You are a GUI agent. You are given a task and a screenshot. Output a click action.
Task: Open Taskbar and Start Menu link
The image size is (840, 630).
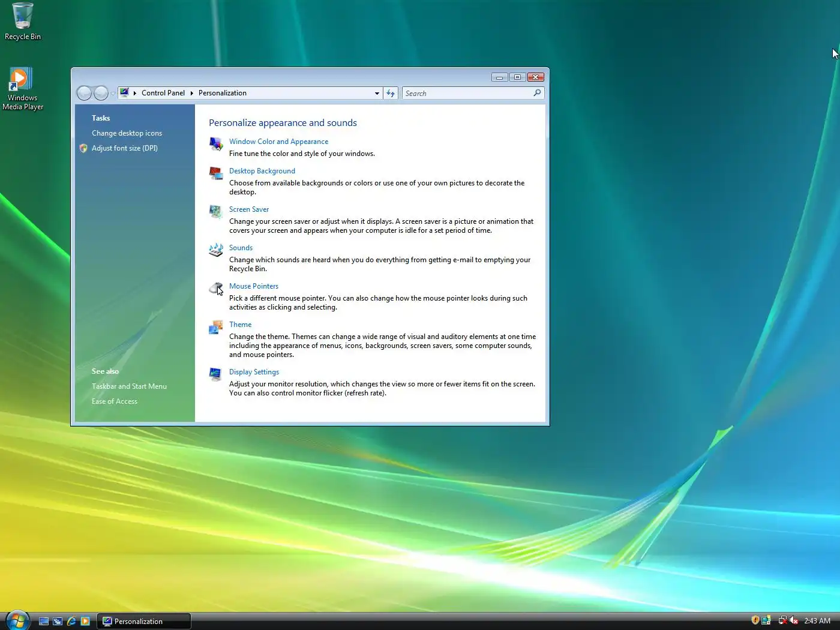point(129,386)
